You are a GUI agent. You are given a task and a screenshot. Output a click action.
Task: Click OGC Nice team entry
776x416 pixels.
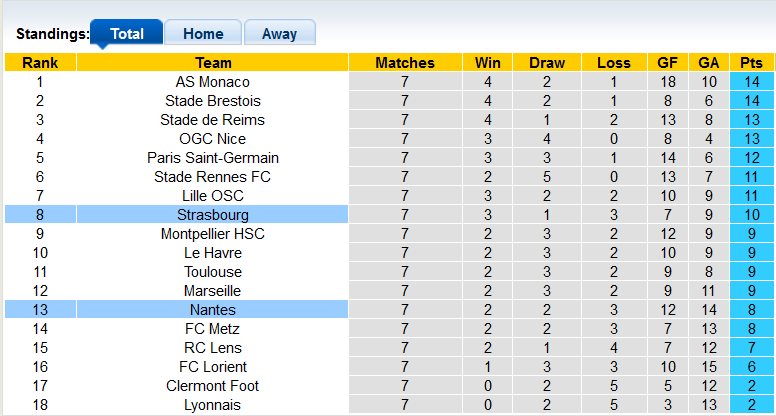(213, 139)
